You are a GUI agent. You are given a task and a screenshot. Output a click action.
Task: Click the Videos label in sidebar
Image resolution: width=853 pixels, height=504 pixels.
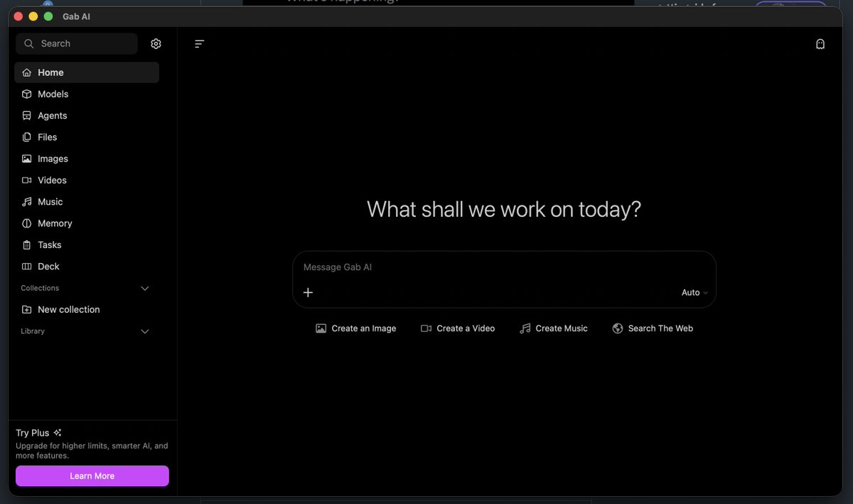pos(52,180)
